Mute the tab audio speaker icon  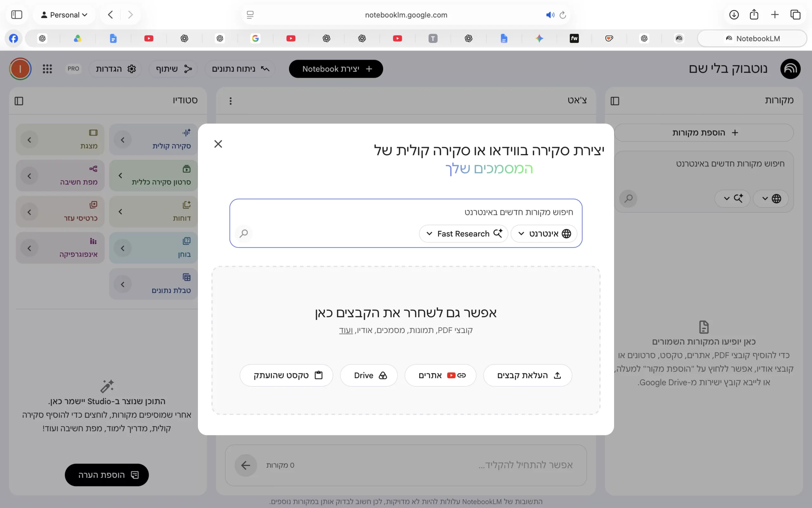550,15
